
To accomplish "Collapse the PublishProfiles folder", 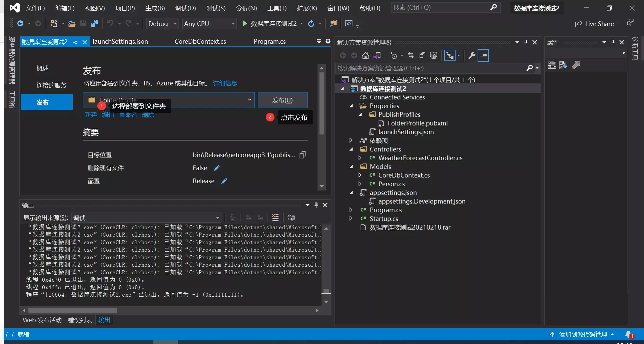I will tap(360, 114).
